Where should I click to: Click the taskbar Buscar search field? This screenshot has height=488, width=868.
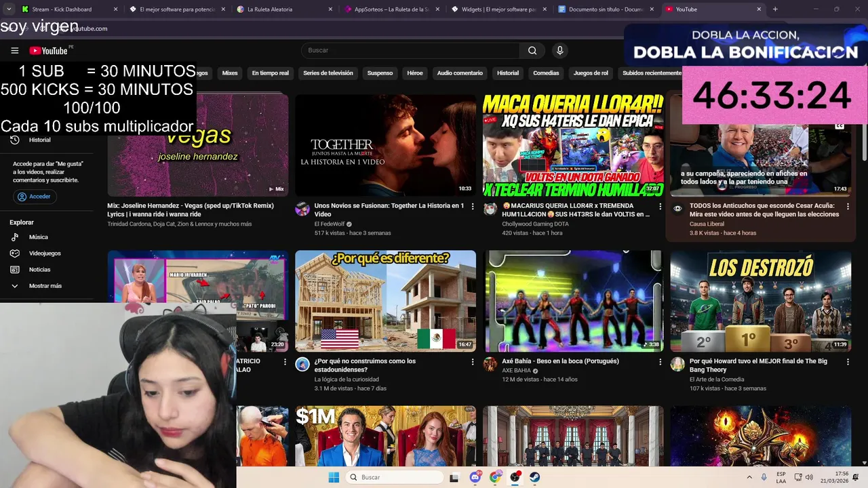(x=394, y=477)
